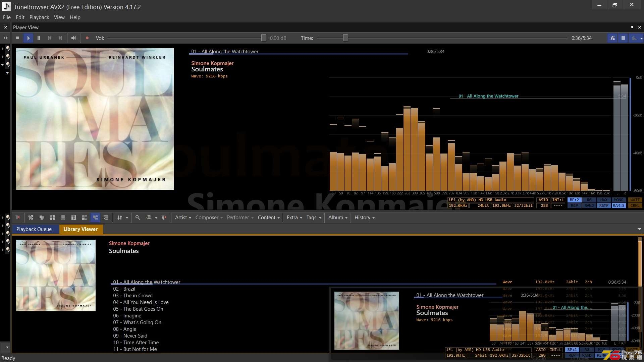Click the search-with-eye filter icon
Image resolution: width=644 pixels, height=362 pixels.
click(x=149, y=218)
